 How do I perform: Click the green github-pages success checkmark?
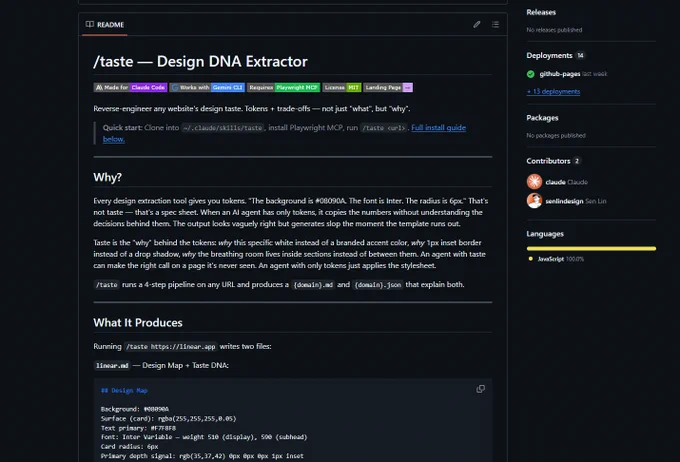530,74
